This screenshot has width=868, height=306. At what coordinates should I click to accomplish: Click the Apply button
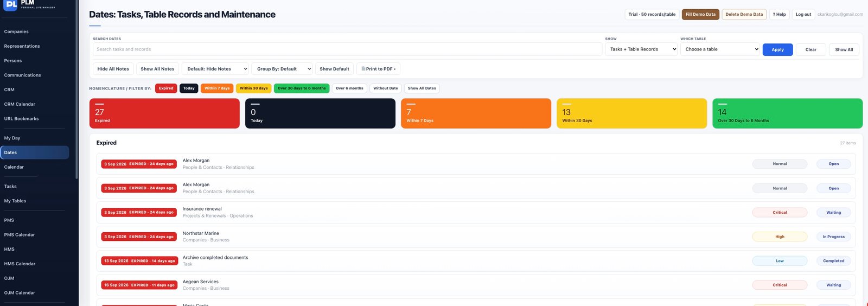coord(777,49)
